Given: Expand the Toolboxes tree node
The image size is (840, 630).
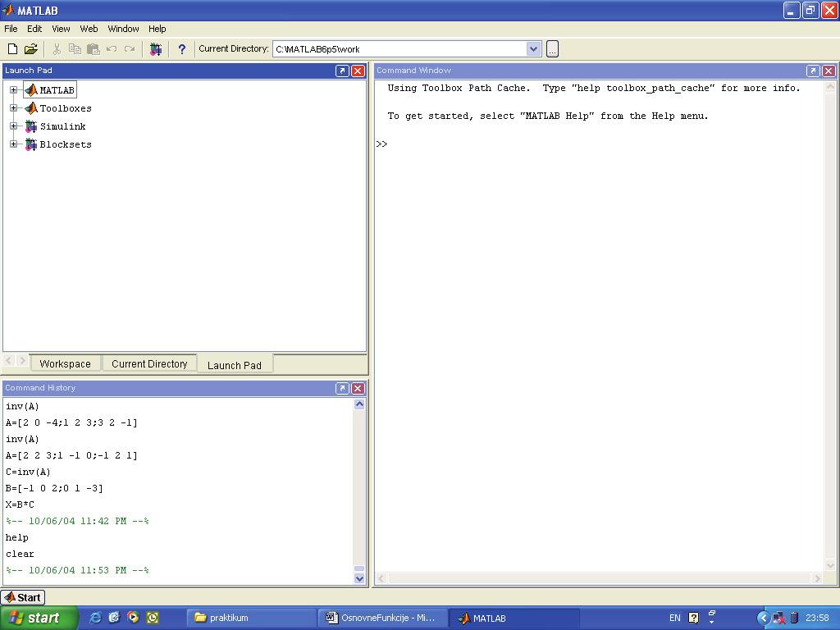Looking at the screenshot, I should [14, 108].
